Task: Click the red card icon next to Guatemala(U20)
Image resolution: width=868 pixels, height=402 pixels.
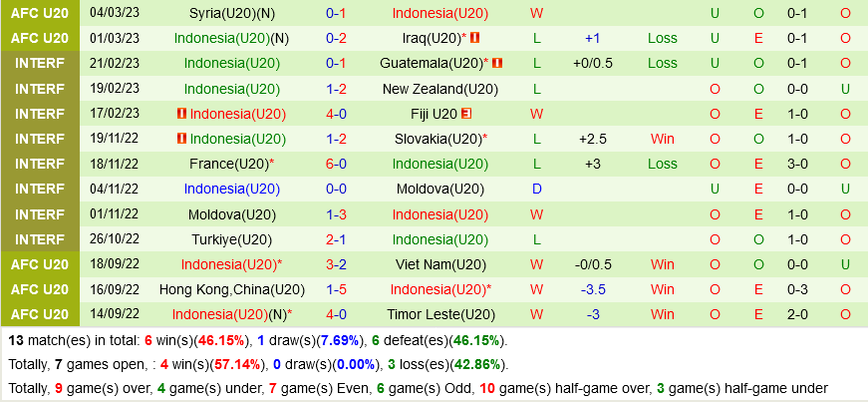Action: click(x=497, y=63)
